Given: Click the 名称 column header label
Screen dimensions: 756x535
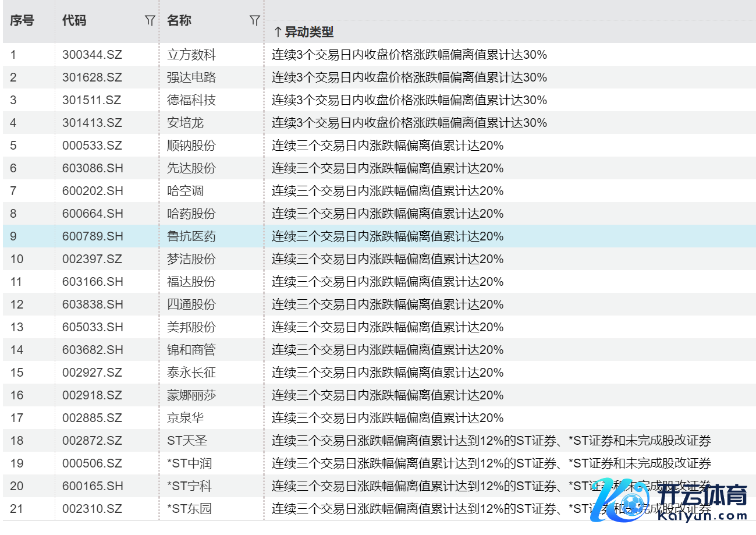Looking at the screenshot, I should pyautogui.click(x=179, y=21).
